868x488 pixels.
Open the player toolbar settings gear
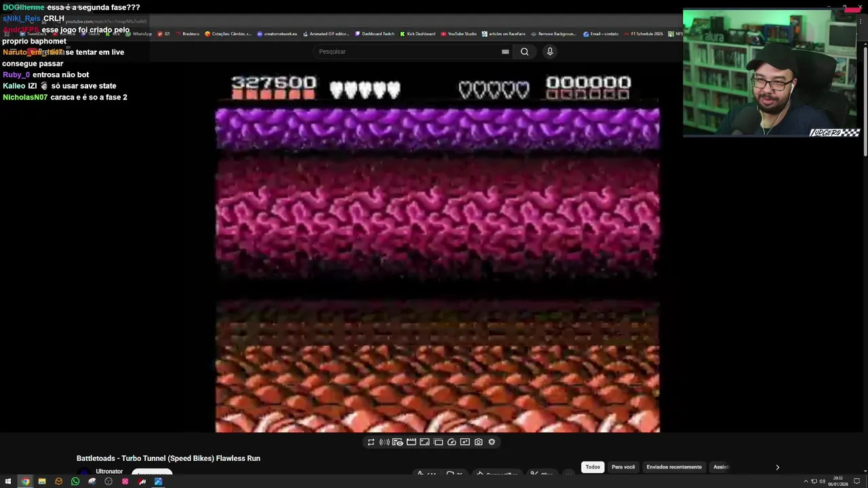(492, 442)
